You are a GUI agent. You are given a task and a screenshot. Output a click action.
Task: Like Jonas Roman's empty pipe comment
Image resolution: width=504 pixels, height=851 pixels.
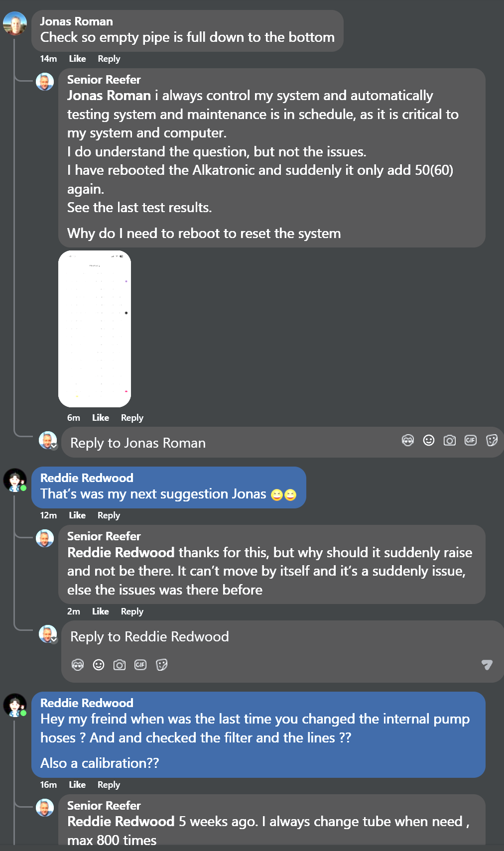point(77,59)
